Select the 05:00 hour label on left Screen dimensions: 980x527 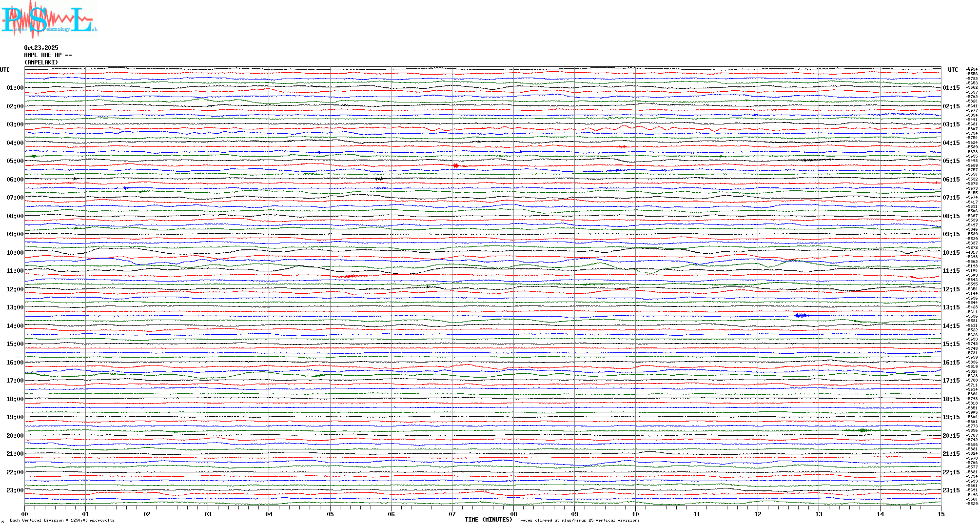[15, 161]
